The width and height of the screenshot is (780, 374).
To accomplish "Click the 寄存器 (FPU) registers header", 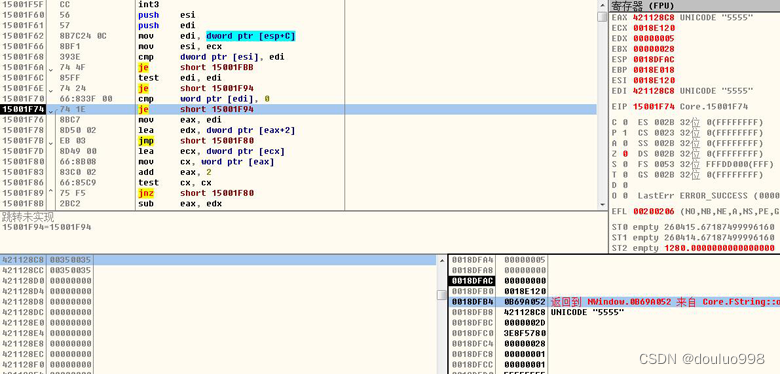I will coord(694,6).
